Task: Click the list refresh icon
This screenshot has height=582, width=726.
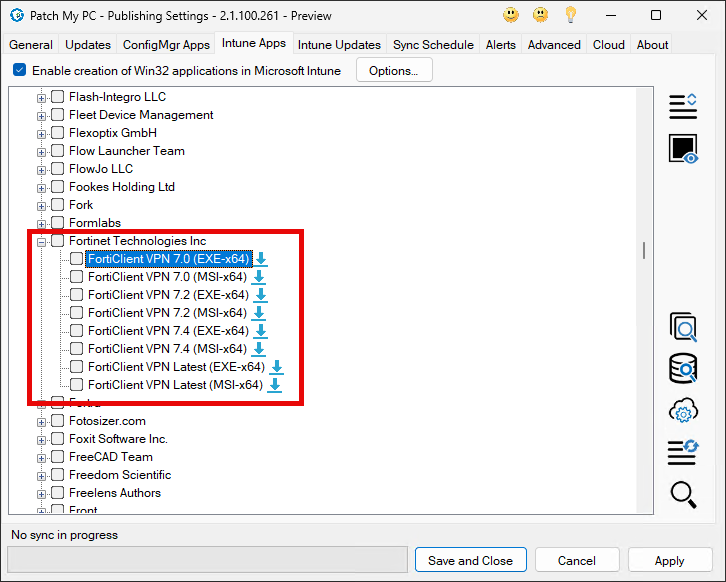Action: pos(683,452)
